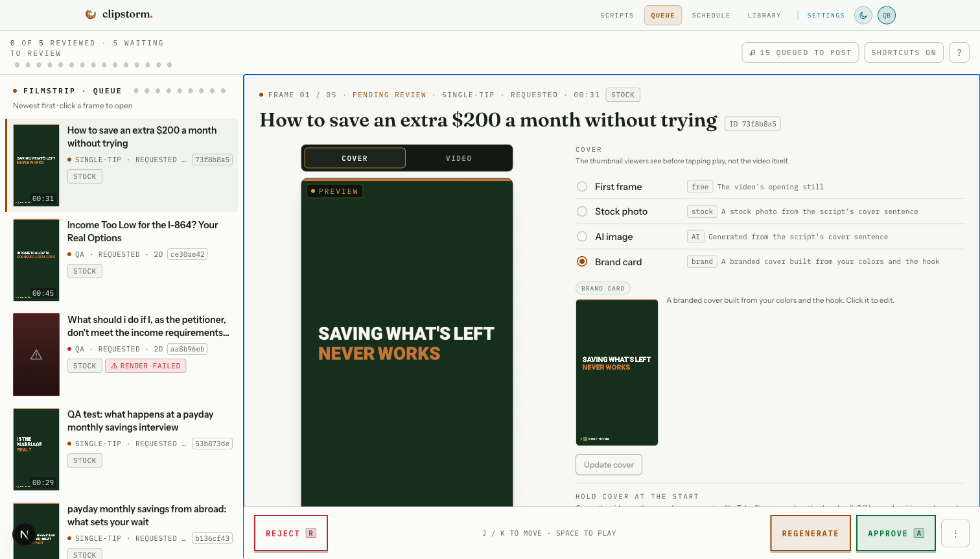The image size is (980, 559).
Task: Approve the current frame
Action: 896,533
